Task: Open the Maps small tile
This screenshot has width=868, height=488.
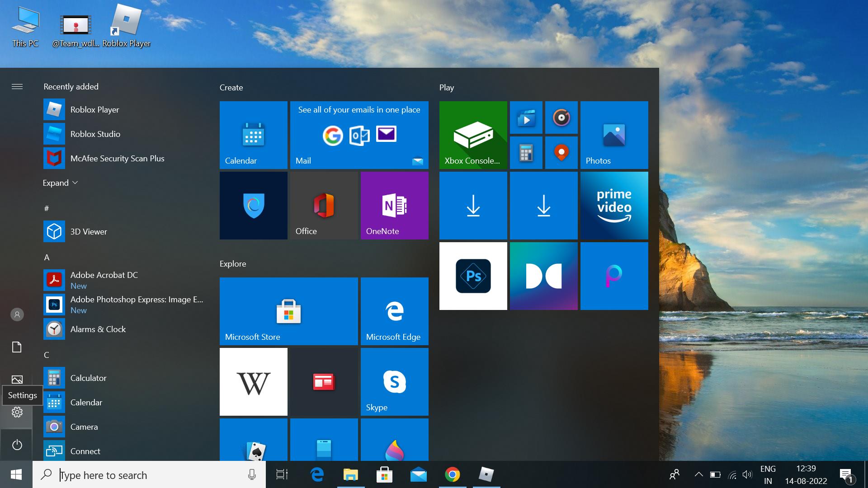Action: point(561,153)
